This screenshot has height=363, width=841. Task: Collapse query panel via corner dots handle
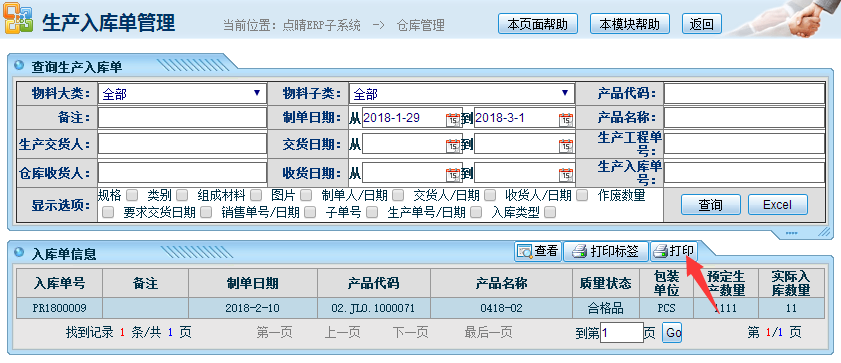[x=791, y=233]
